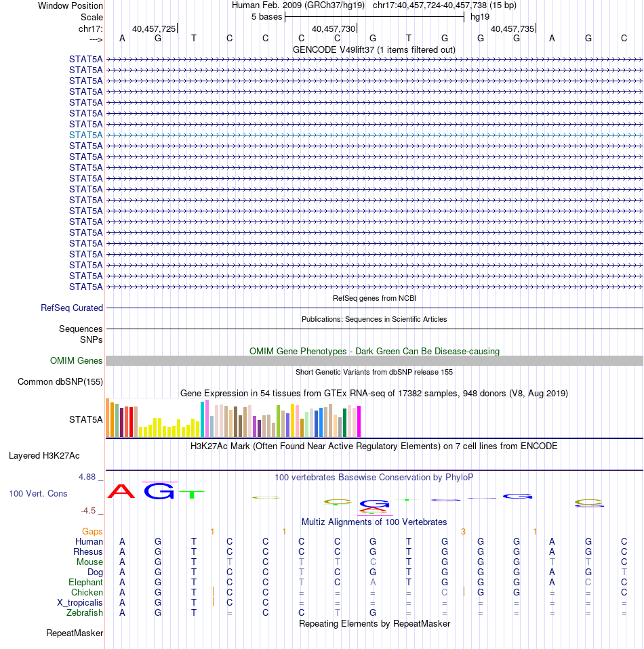
Task: Open the GENCODE V49lift37 track title
Action: click(374, 49)
